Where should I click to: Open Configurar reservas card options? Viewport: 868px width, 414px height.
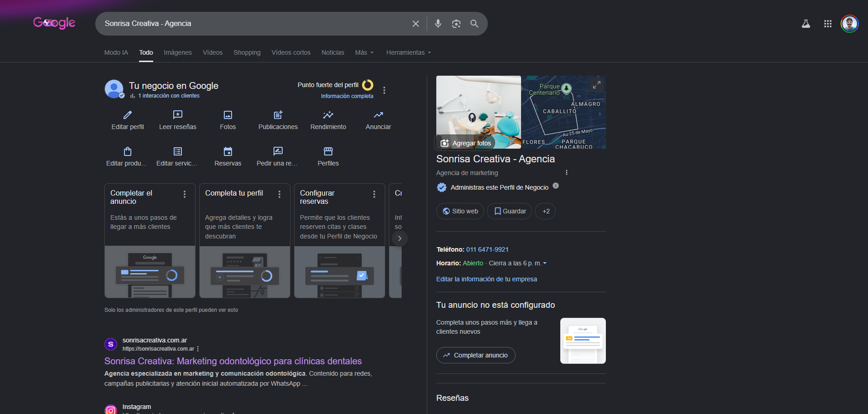click(374, 194)
